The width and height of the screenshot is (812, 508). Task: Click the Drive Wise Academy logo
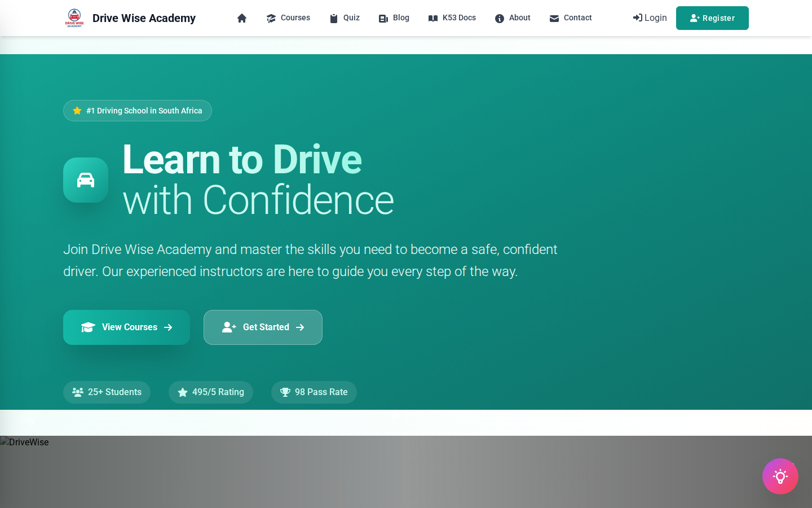pos(74,17)
